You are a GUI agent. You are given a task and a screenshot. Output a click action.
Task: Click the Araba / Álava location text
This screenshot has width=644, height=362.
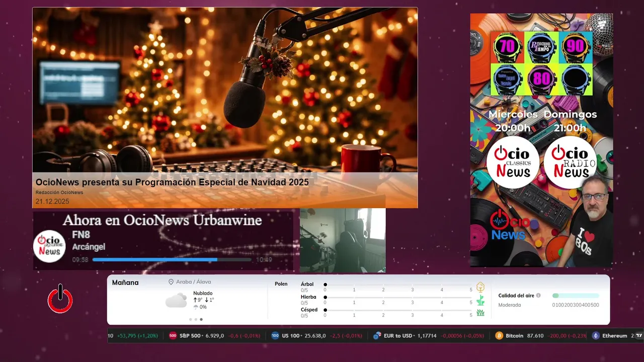194,282
